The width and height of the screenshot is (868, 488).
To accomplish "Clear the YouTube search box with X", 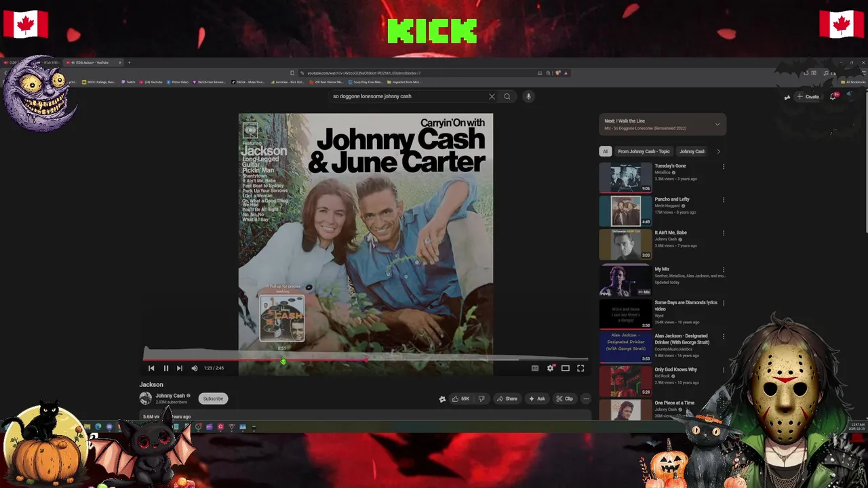I will [492, 96].
